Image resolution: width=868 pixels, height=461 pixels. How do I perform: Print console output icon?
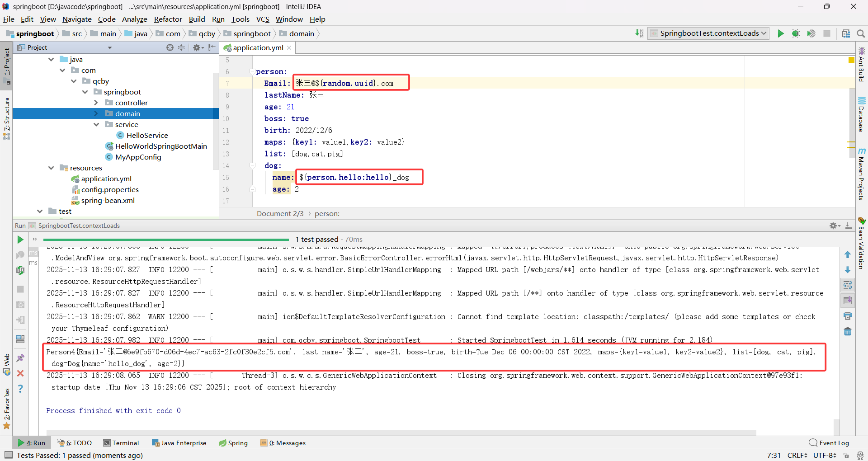[x=848, y=316]
